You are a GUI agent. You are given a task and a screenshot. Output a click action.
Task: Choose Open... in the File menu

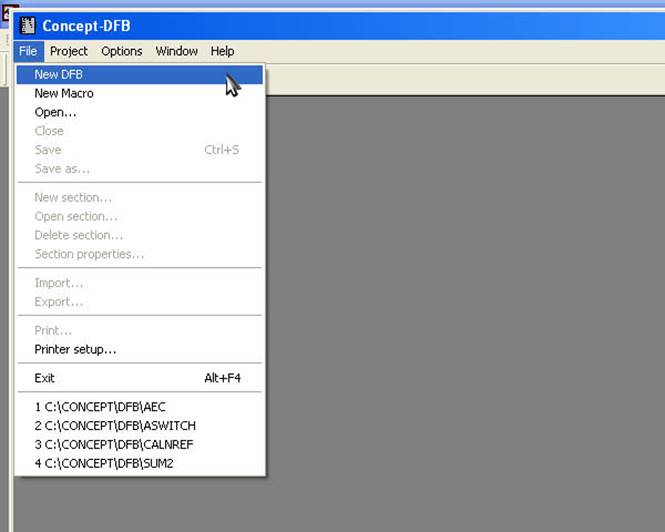140,112
